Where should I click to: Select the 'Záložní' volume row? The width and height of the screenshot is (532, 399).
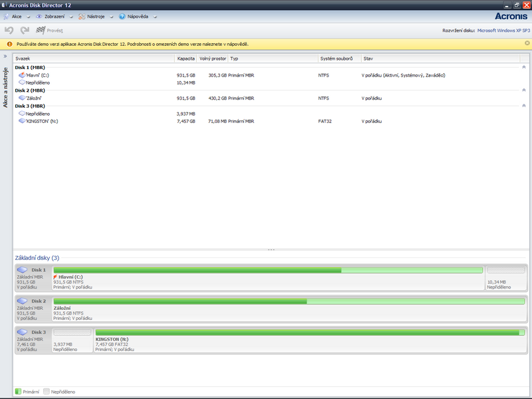[271, 98]
